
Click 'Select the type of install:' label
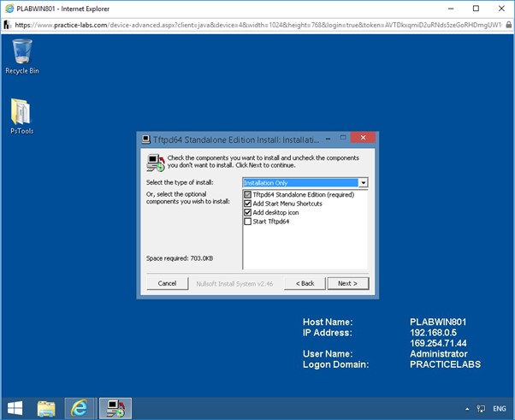[x=180, y=182]
